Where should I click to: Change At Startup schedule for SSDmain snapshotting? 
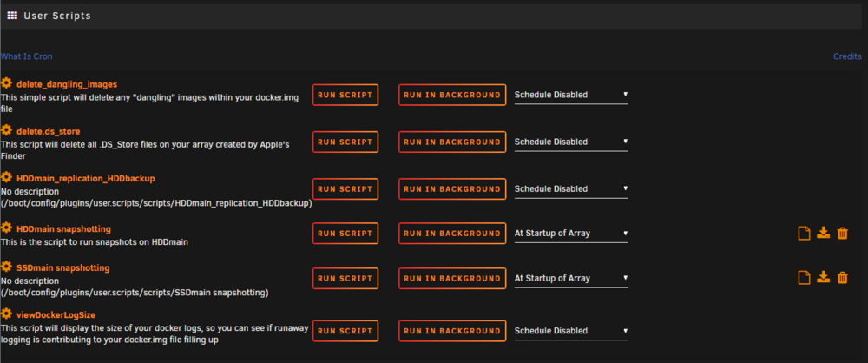(x=571, y=278)
